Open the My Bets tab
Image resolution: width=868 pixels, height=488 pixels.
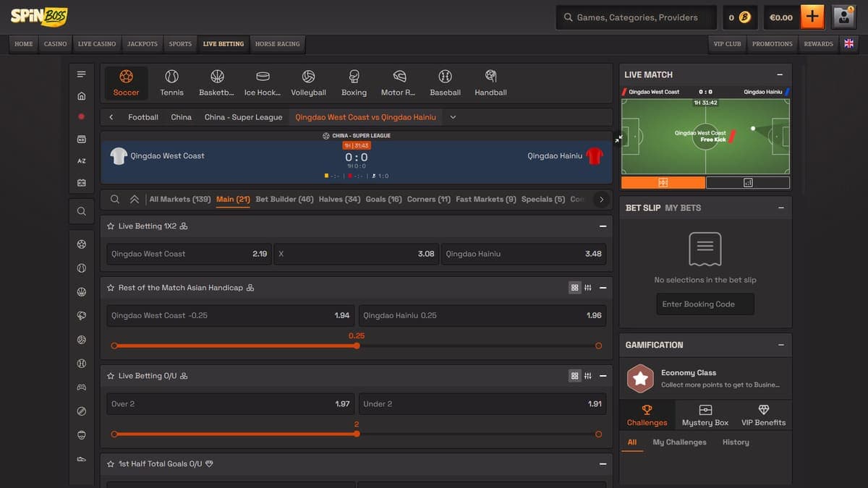point(683,207)
